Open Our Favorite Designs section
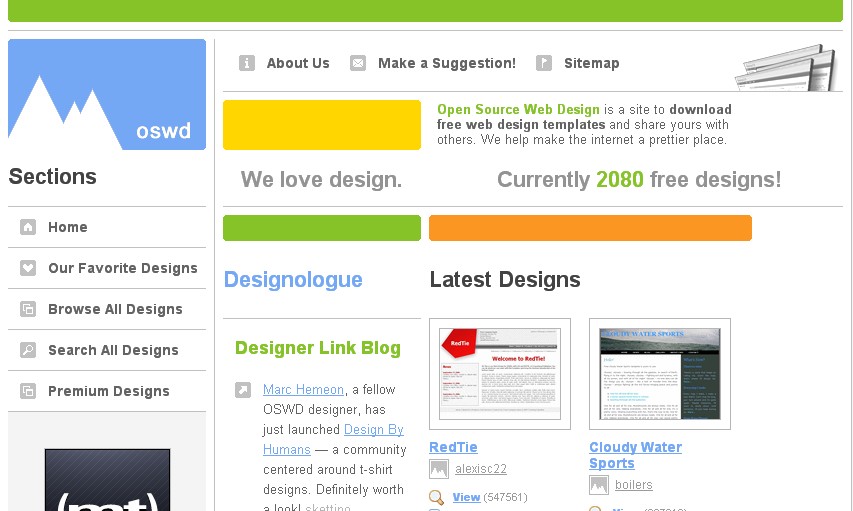853x511 pixels. (122, 268)
